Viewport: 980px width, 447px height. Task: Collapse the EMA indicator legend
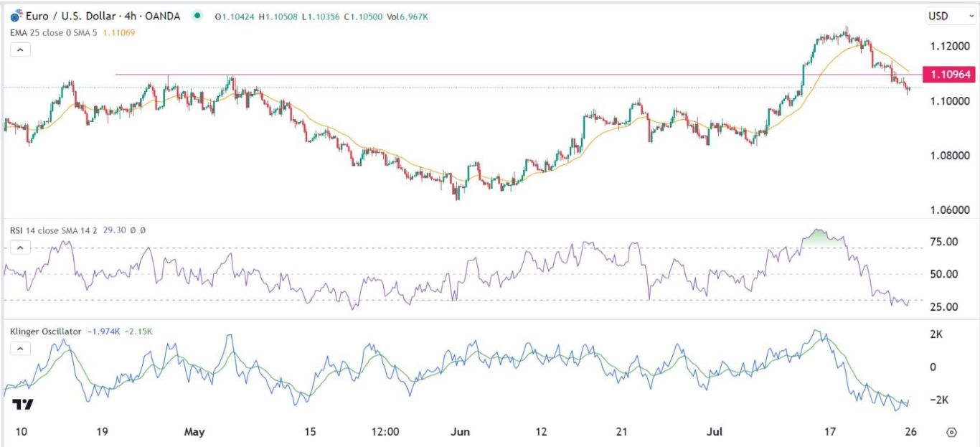click(20, 50)
